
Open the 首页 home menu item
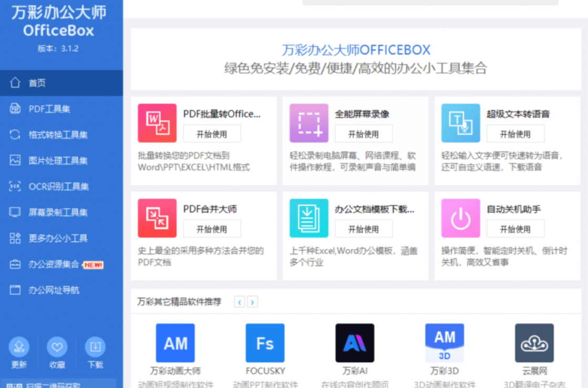pos(61,83)
